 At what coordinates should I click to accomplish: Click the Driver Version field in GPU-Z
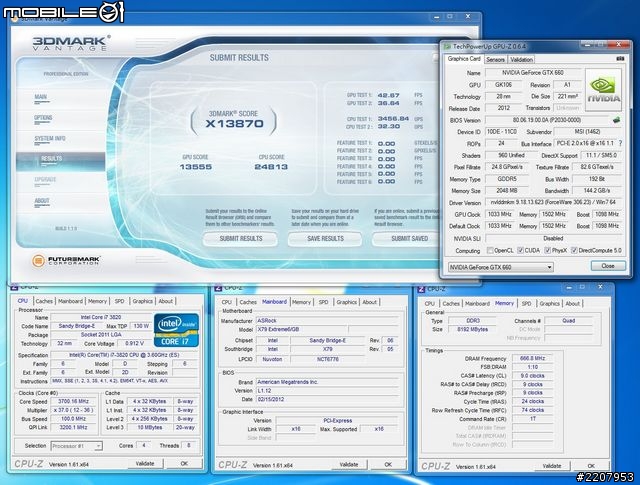point(553,202)
